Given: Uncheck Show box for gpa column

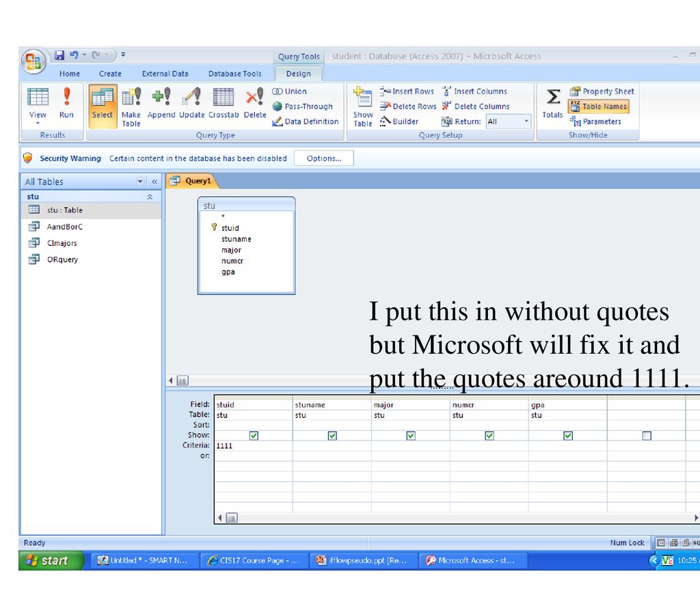Looking at the screenshot, I should 568,436.
